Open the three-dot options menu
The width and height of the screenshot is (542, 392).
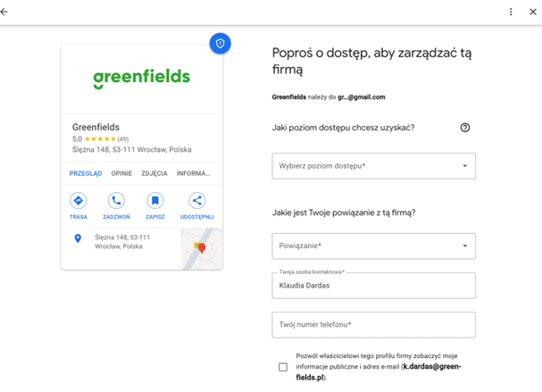pyautogui.click(x=511, y=12)
